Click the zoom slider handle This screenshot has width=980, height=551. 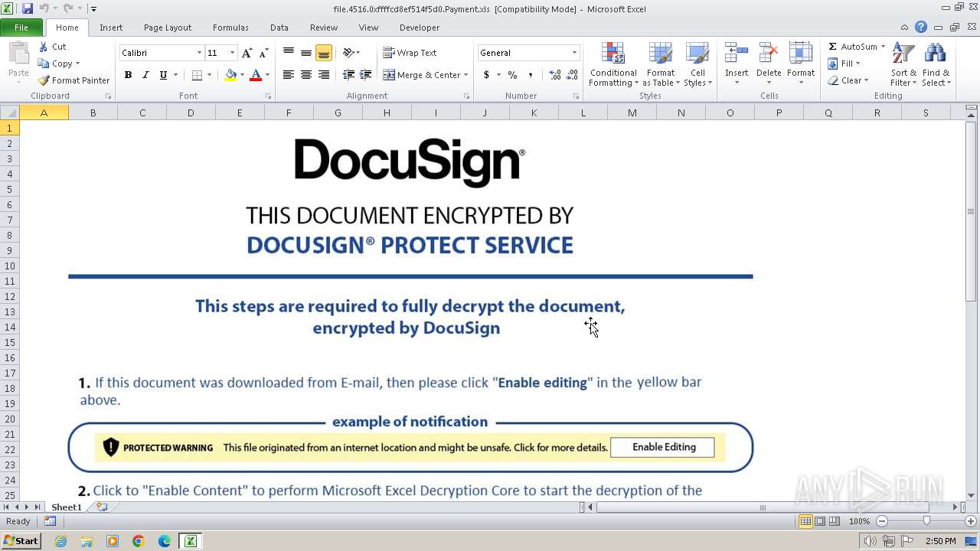pyautogui.click(x=926, y=521)
